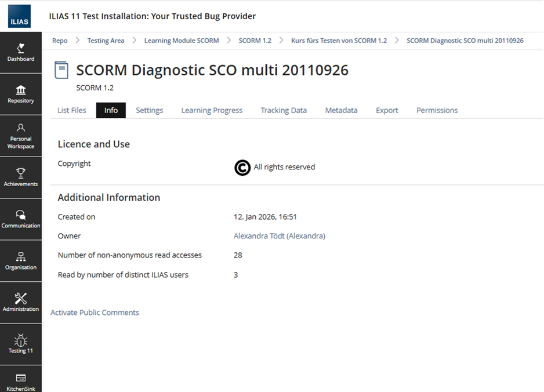This screenshot has width=544, height=392.
Task: Switch to the List Files tab
Action: click(72, 110)
